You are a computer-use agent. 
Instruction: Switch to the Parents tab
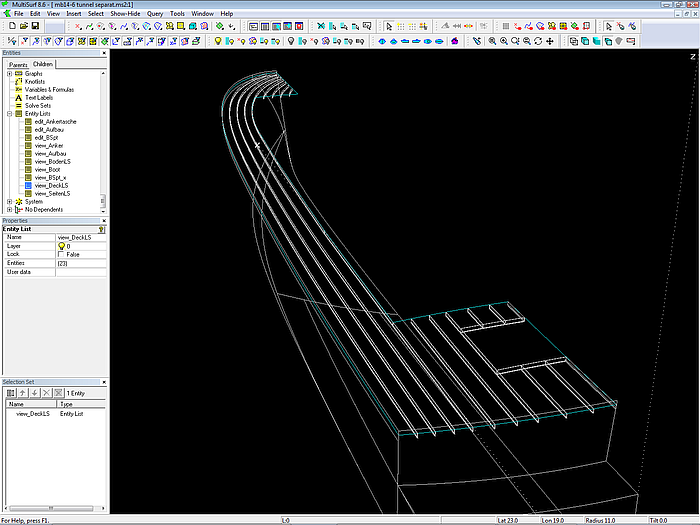tap(18, 64)
